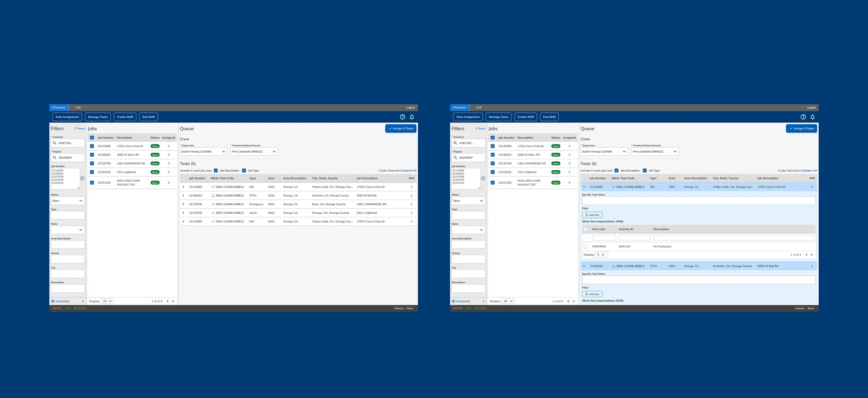This screenshot has width=868, height=398.
Task: Click the help question-mark icon in left window
Action: click(402, 117)
